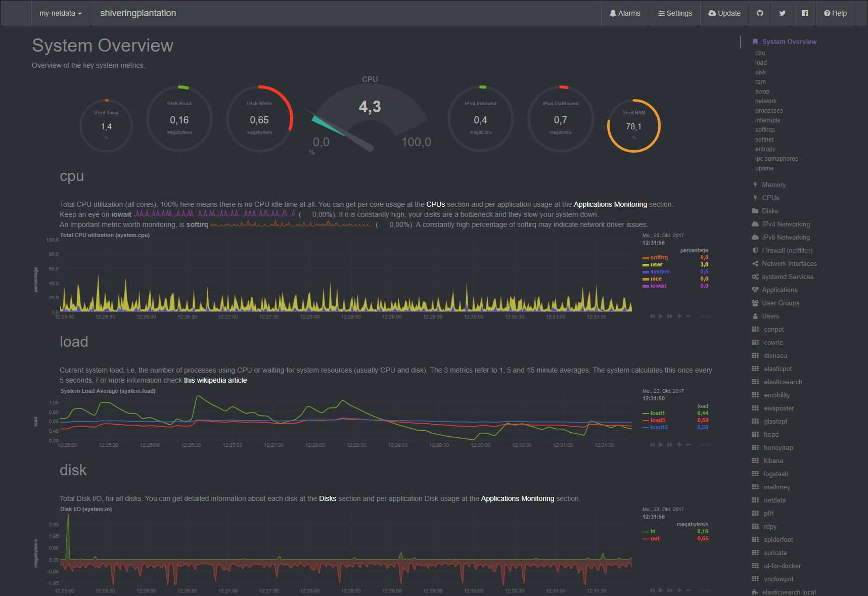Zoom out the System Load chart
This screenshot has height=596, width=868.
[x=688, y=445]
